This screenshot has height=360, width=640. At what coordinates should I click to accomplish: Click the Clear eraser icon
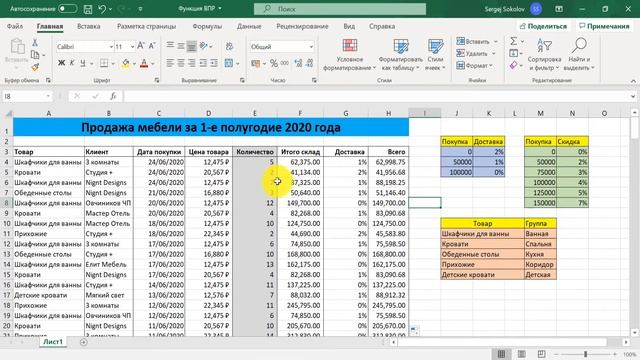point(513,65)
